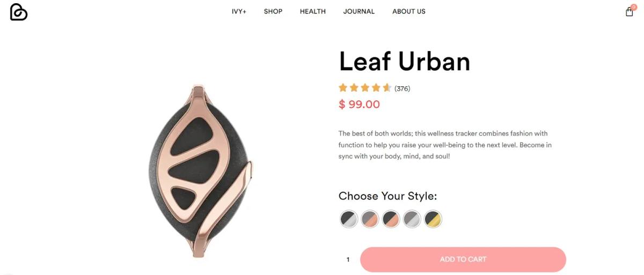Click the cart item count badge

point(634,7)
